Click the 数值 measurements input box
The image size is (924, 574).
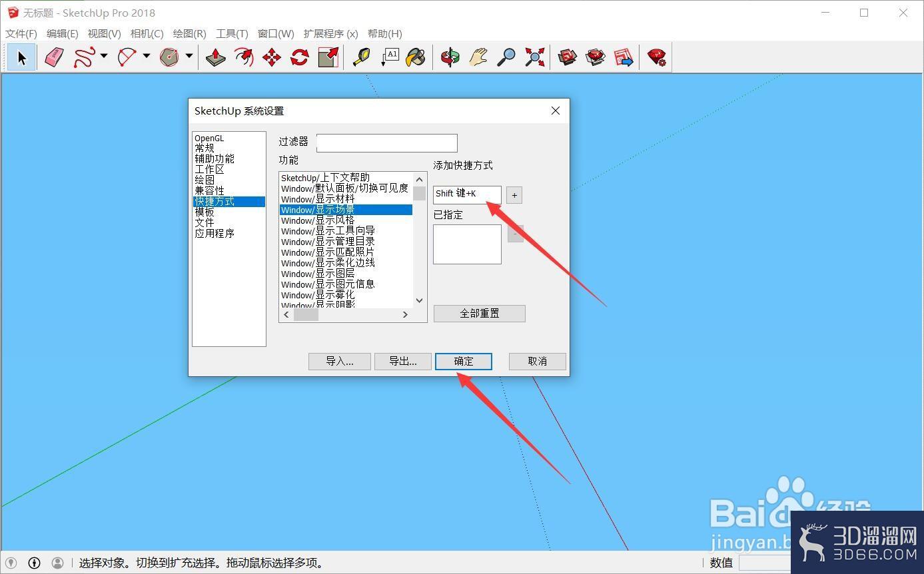765,563
